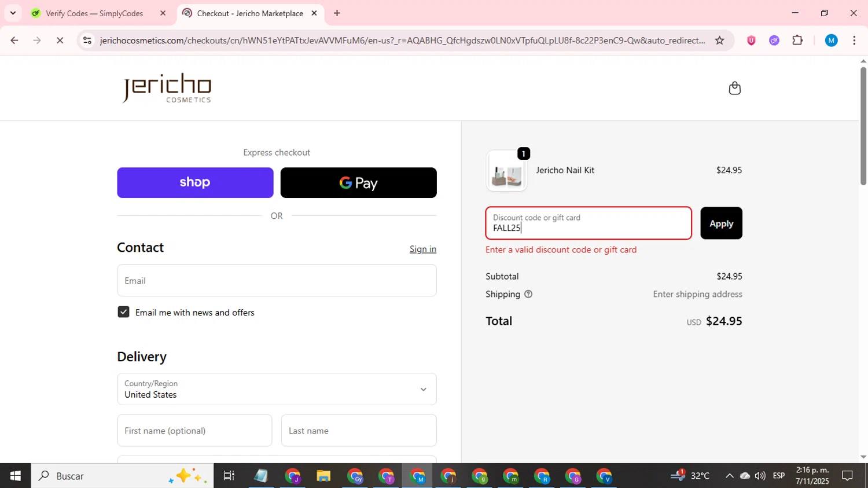This screenshot has width=868, height=488.
Task: Open Task View on the taskbar
Action: [x=229, y=476]
